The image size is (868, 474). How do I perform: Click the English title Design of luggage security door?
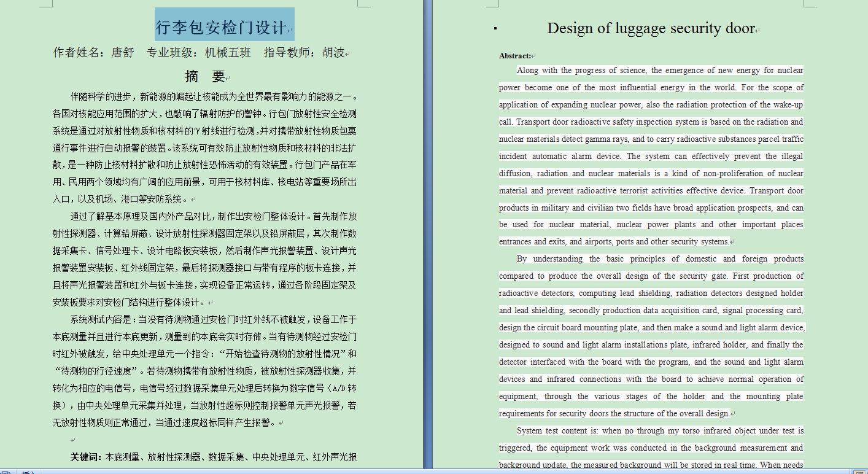[651, 28]
